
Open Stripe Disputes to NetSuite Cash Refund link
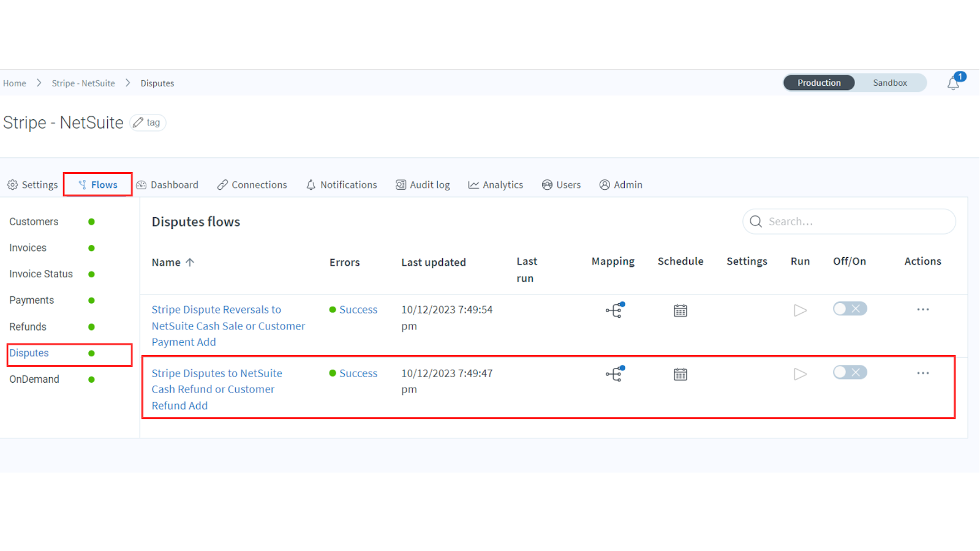coord(217,389)
